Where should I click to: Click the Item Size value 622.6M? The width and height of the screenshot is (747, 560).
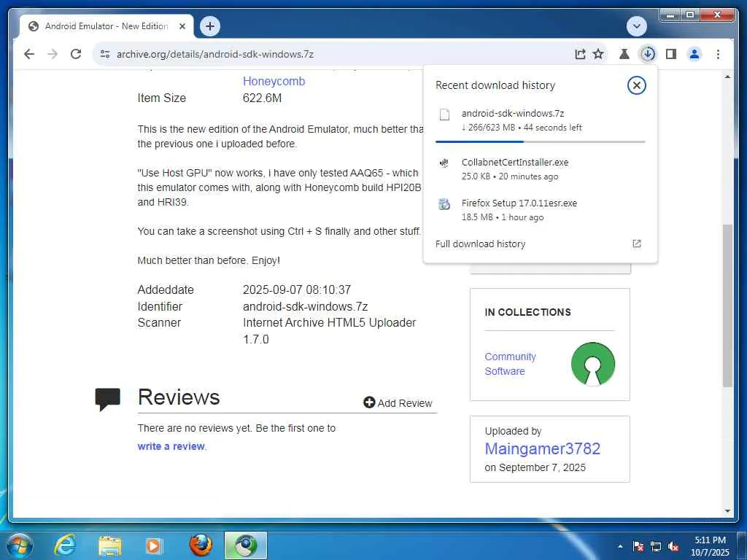pos(262,98)
